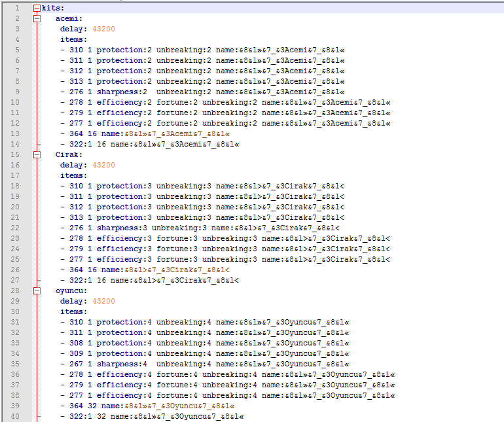
Task: Click fortune:3 on line 23
Action: coord(177,239)
